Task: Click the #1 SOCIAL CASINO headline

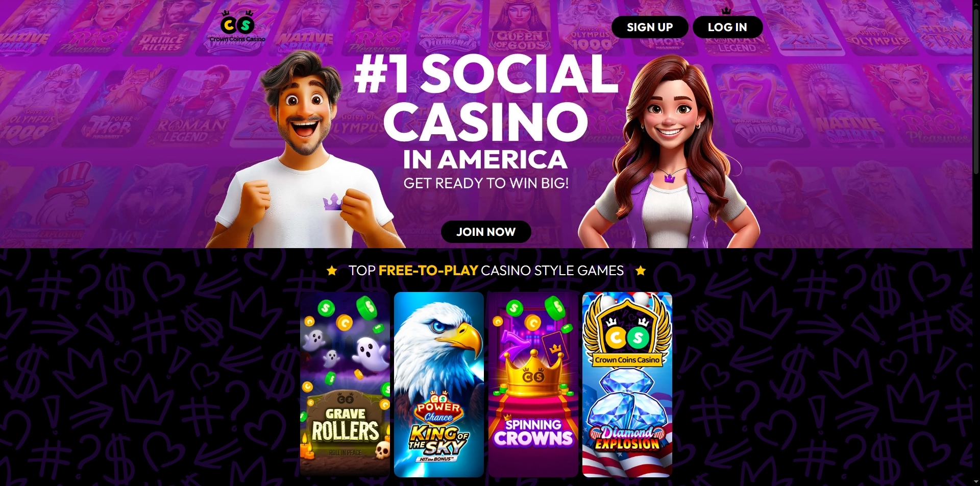Action: [486, 97]
